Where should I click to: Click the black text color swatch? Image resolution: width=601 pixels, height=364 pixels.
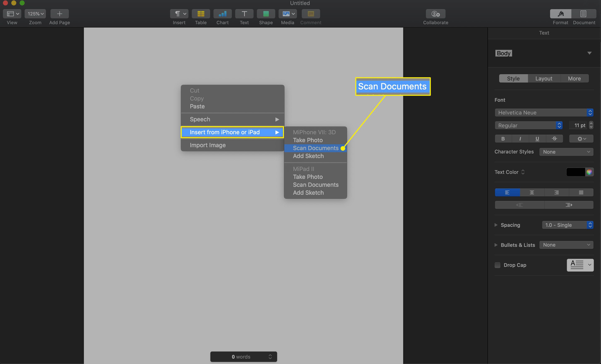pos(576,172)
